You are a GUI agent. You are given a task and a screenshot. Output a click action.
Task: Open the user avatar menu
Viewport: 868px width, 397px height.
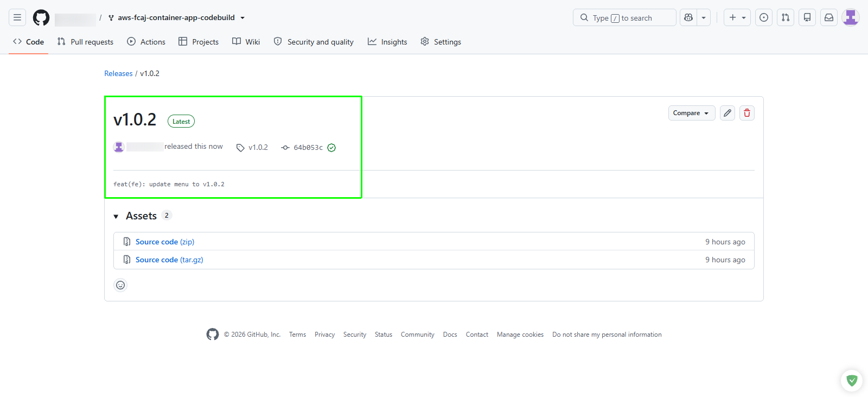[x=851, y=17]
